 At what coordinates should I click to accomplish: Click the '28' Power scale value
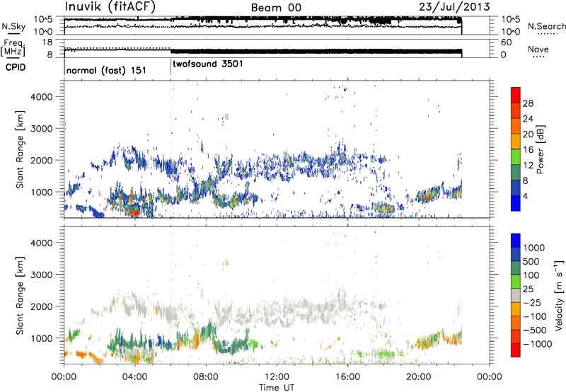pyautogui.click(x=528, y=103)
